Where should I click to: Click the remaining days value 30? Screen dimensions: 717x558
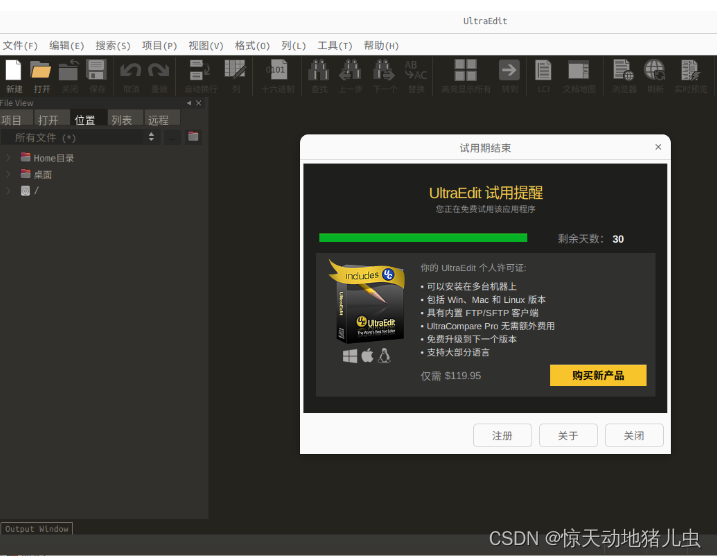(x=618, y=239)
